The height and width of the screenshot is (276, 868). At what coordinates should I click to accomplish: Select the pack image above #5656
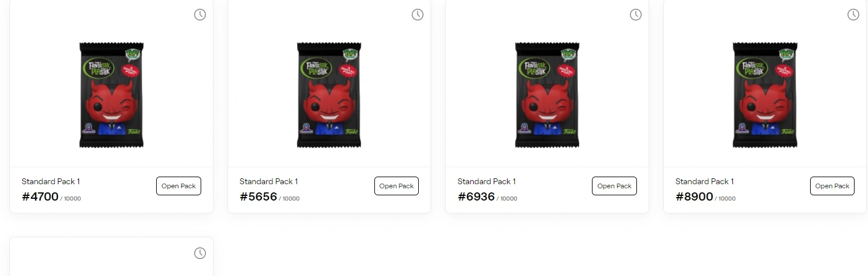(329, 95)
